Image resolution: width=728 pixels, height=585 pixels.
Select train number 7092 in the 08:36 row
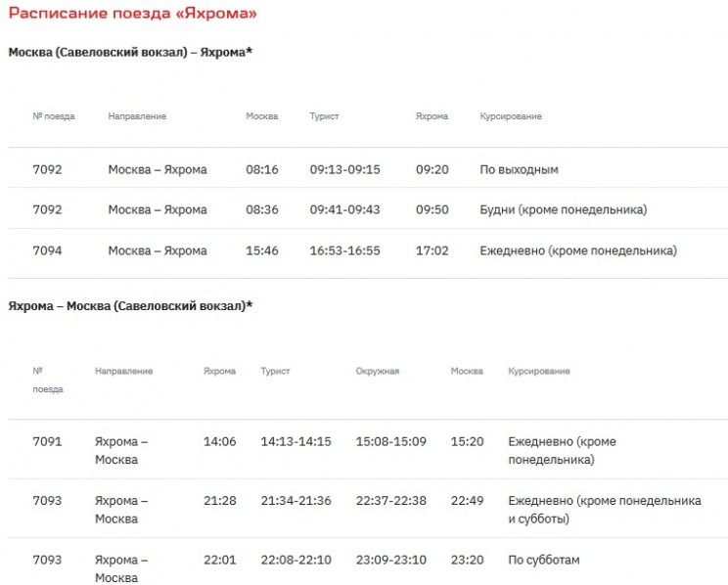pos(47,210)
